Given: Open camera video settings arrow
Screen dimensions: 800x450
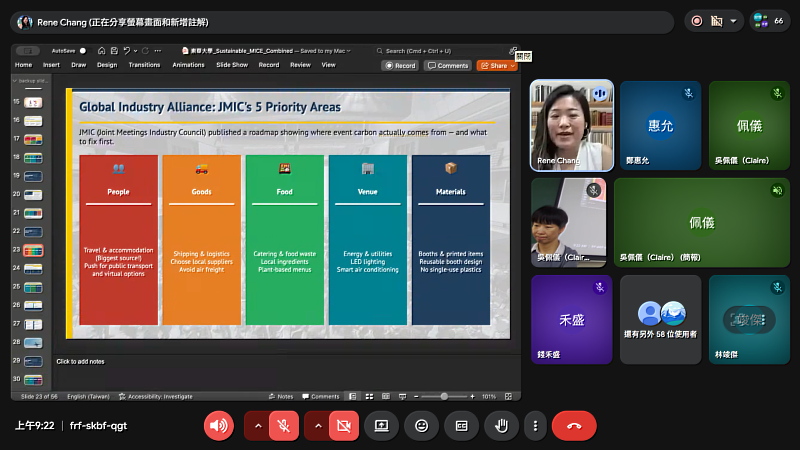Looking at the screenshot, I should click(318, 426).
